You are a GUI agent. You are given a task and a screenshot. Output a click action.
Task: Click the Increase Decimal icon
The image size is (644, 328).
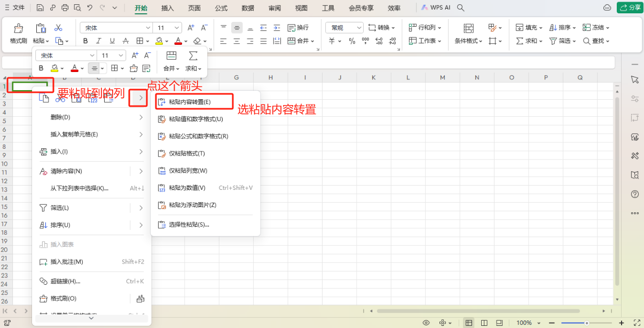click(x=379, y=41)
